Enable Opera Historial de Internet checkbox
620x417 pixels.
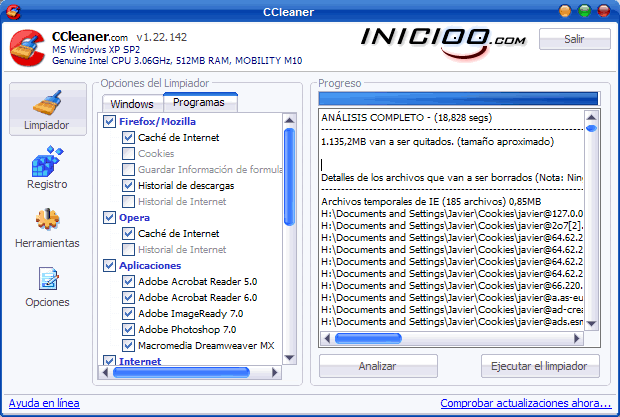[x=128, y=249]
